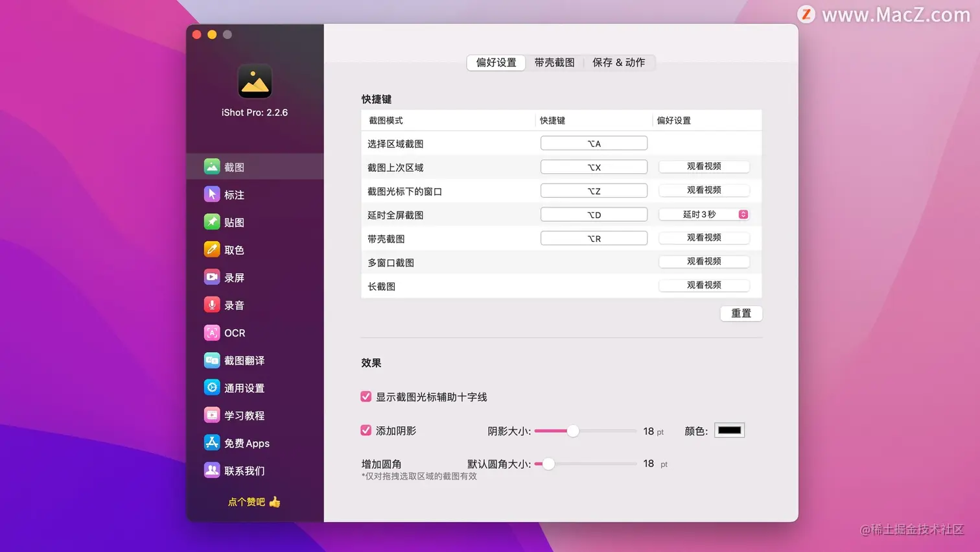Select the 免费 Apps sidebar label

[x=247, y=443]
